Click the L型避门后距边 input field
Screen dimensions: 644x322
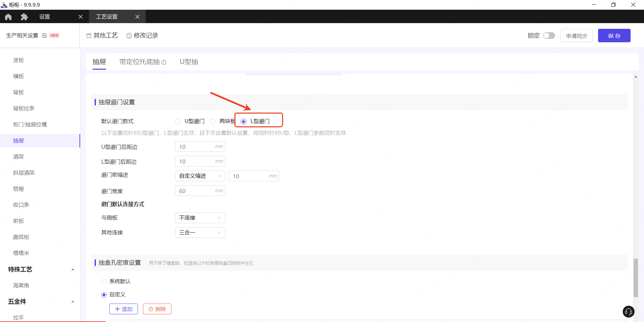pyautogui.click(x=200, y=162)
